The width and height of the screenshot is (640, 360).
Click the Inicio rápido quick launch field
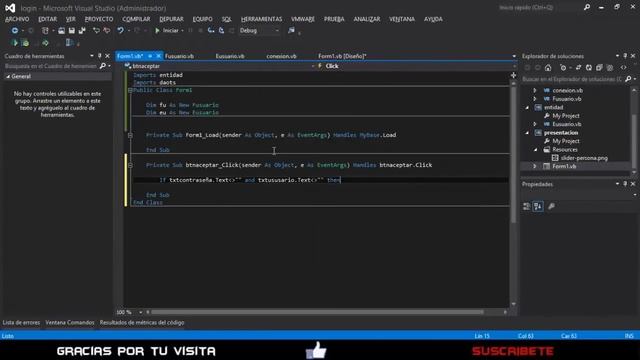point(540,7)
